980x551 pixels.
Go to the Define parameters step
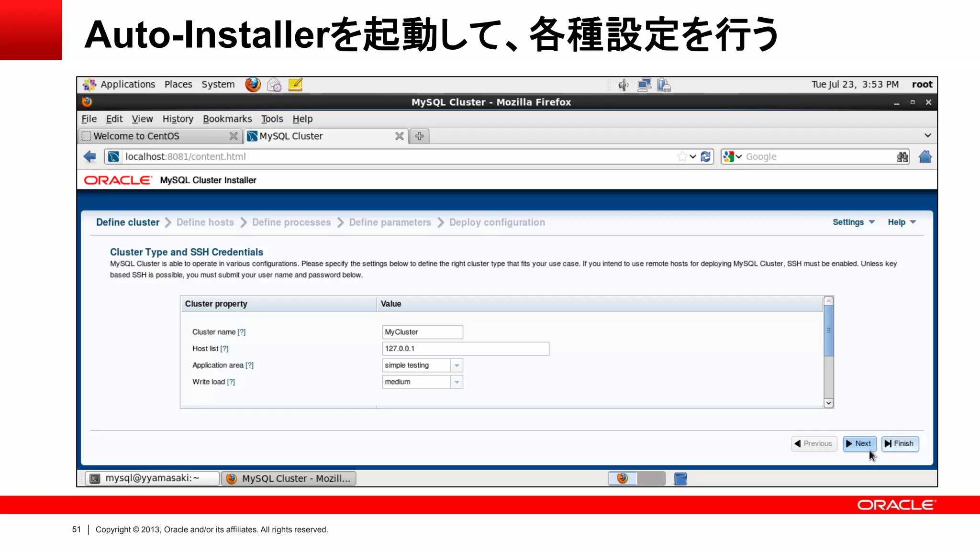point(390,222)
